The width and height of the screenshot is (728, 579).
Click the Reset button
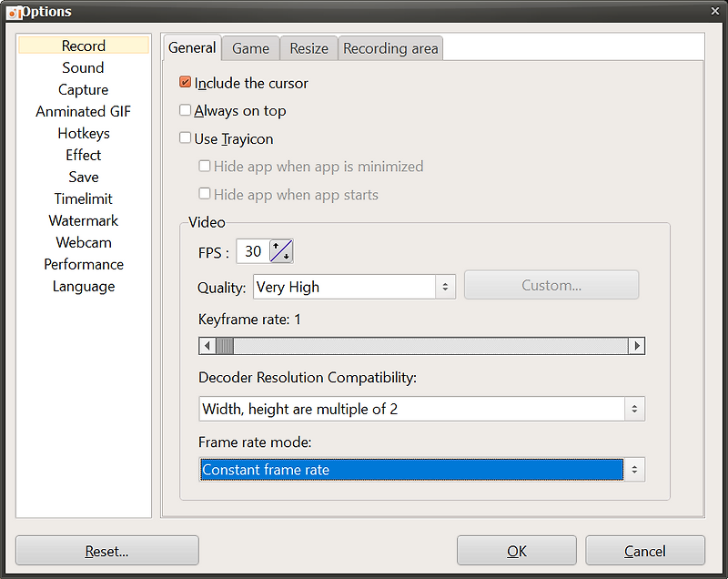(x=106, y=550)
